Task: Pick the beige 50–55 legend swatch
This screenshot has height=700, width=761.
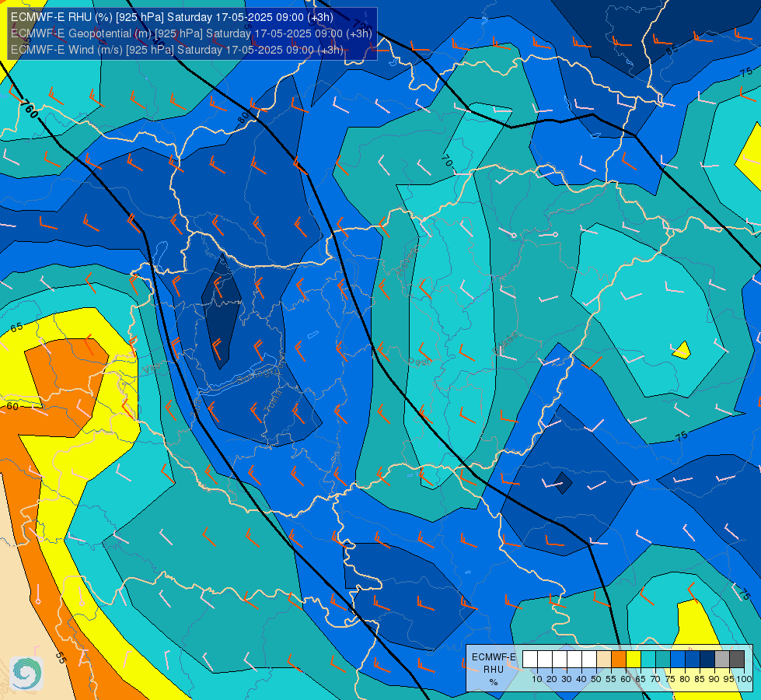Action: coord(604,659)
